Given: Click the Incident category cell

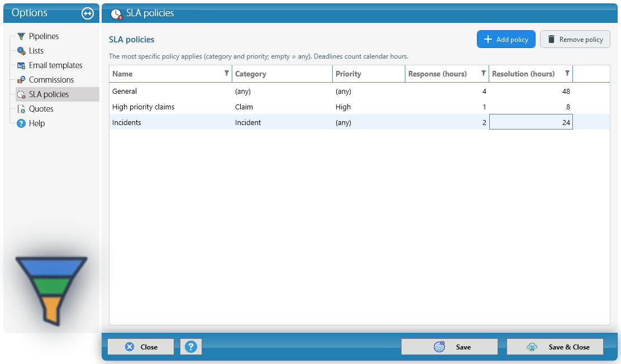Looking at the screenshot, I should pos(283,122).
